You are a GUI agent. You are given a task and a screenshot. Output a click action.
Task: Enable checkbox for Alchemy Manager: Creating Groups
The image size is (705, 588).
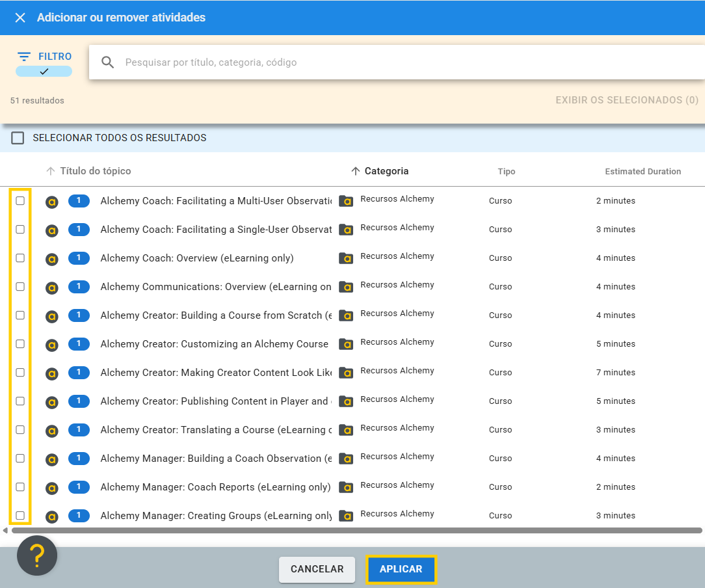(x=20, y=516)
